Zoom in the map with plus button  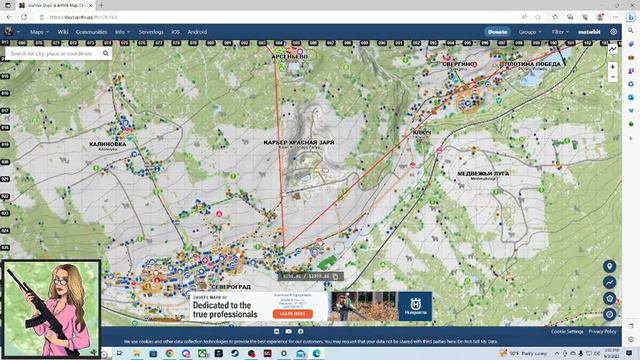[x=612, y=67]
